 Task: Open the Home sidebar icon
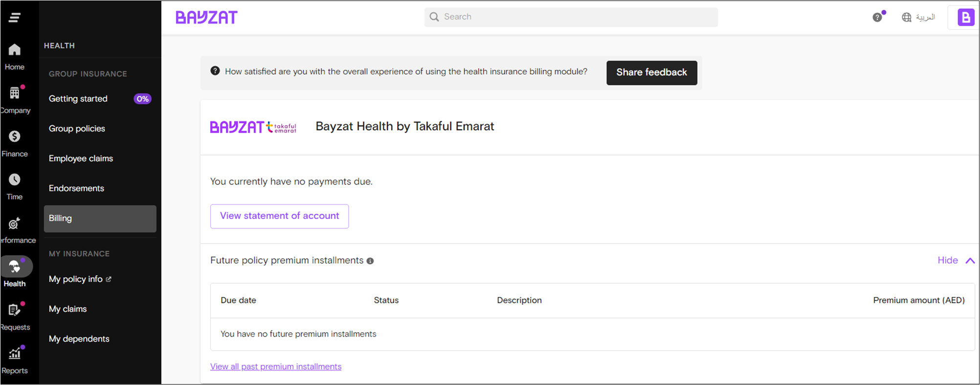(15, 49)
